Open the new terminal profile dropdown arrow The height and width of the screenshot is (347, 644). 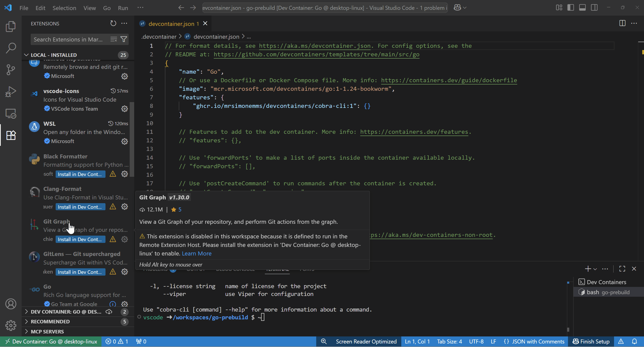click(595, 269)
